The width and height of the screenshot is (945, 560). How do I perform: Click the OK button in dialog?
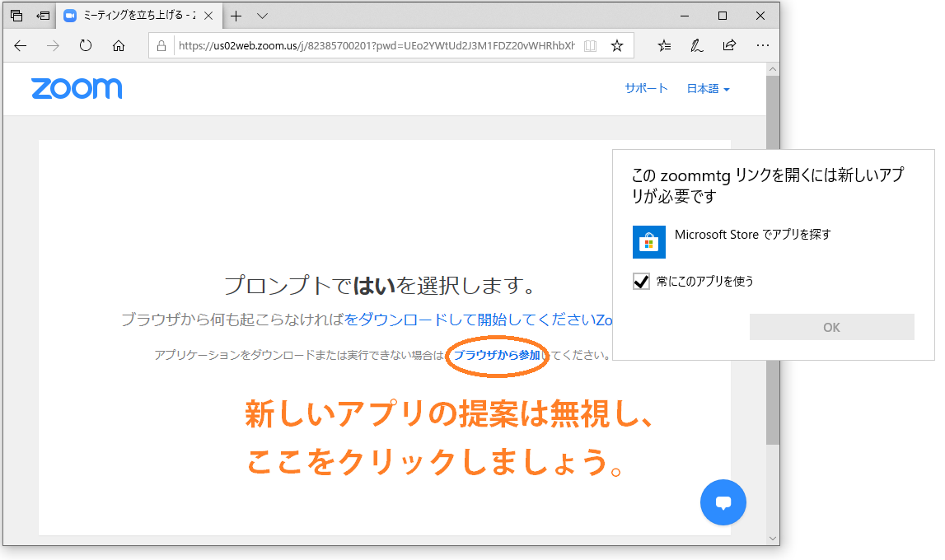pos(831,327)
